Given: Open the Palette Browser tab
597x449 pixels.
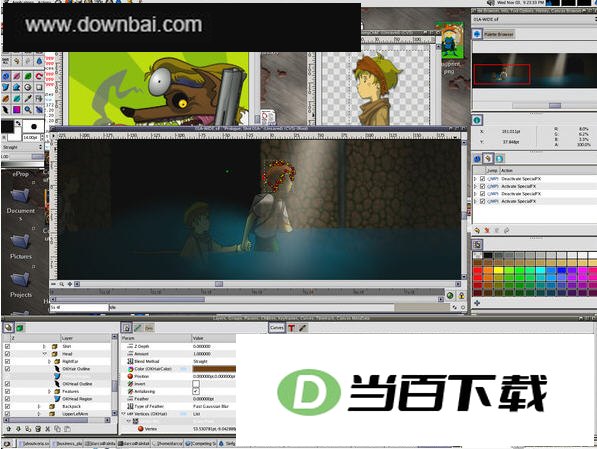Looking at the screenshot, I should (499, 34).
